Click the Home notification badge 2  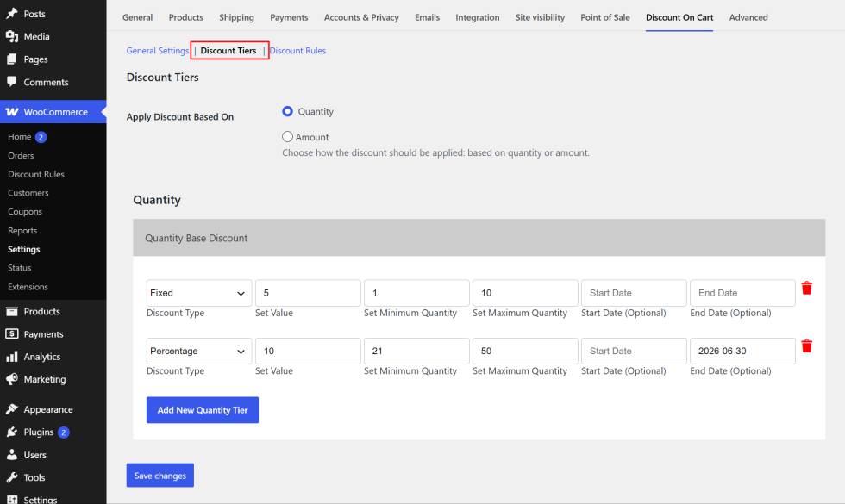pyautogui.click(x=41, y=137)
